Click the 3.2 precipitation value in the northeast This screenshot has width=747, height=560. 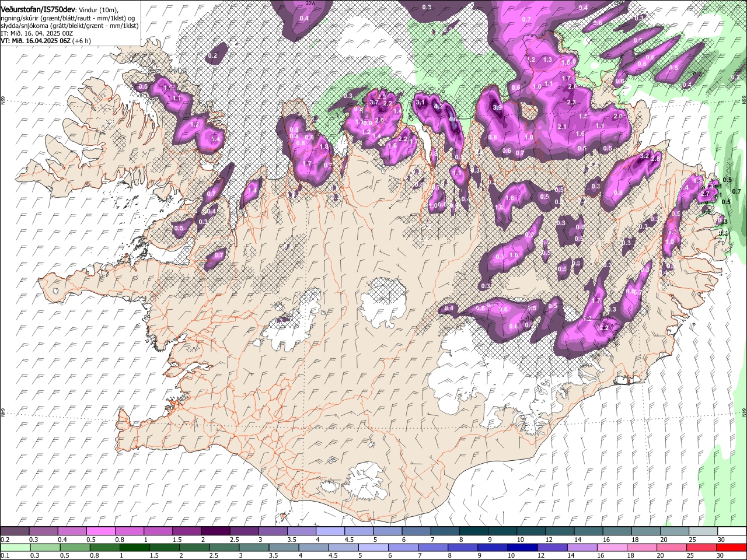coord(645,156)
